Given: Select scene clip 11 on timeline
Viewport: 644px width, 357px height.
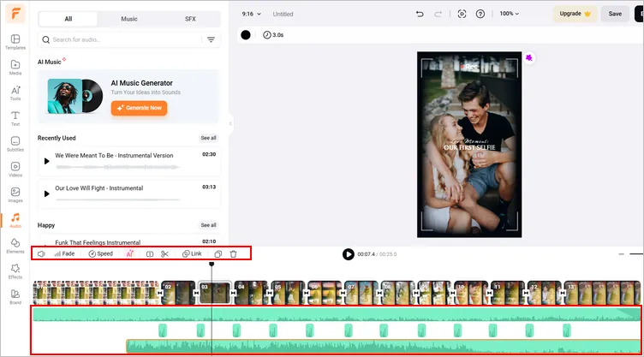Looking at the screenshot, I should tap(508, 293).
